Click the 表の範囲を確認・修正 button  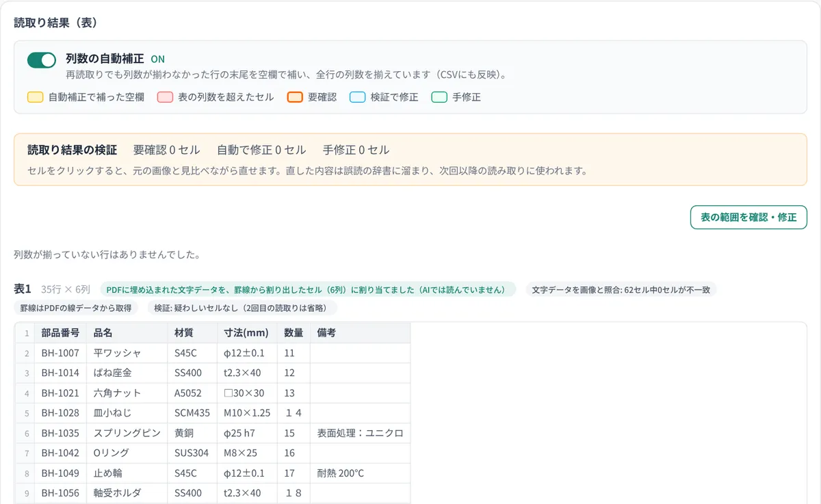click(x=748, y=217)
